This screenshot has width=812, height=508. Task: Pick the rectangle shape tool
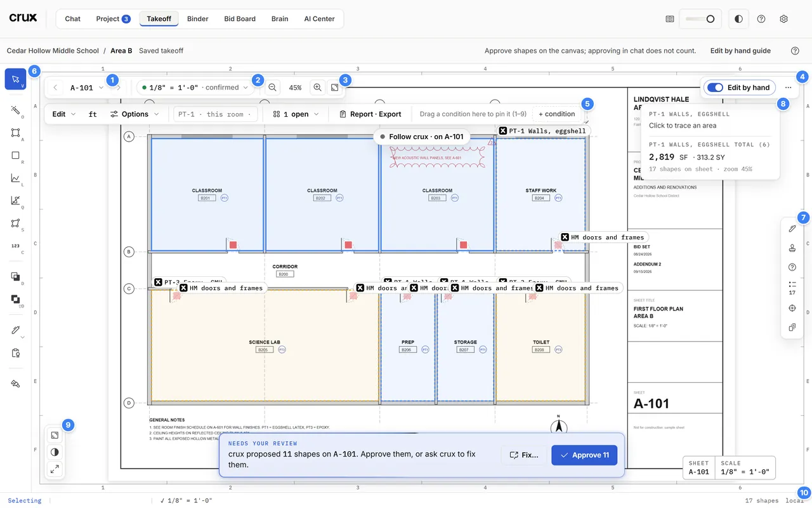[x=15, y=156]
